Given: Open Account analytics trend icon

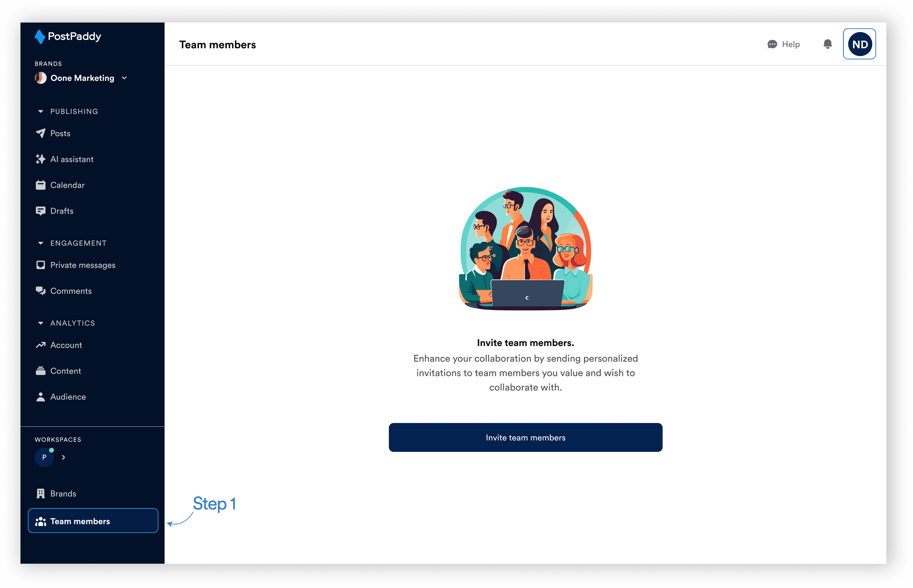Looking at the screenshot, I should [40, 345].
